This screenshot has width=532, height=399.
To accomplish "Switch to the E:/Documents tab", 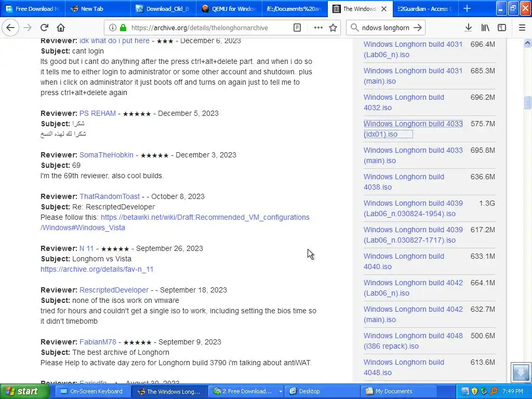I will tap(295, 9).
